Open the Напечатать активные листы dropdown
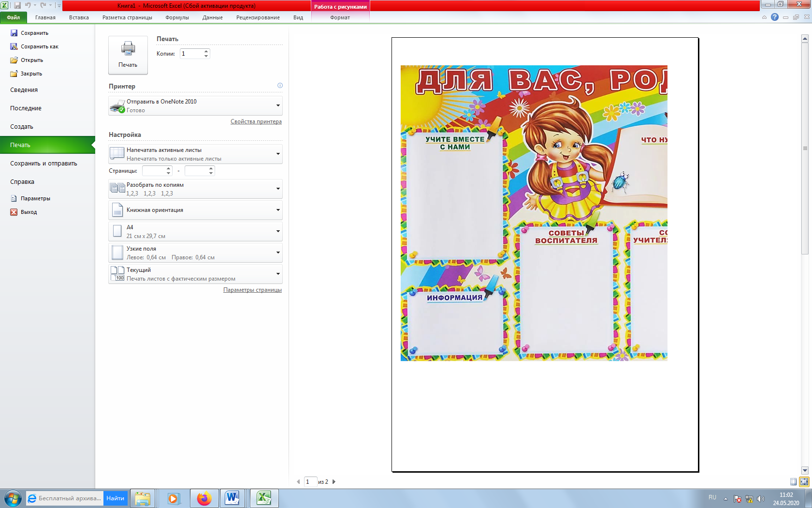Image resolution: width=812 pixels, height=508 pixels. point(195,154)
